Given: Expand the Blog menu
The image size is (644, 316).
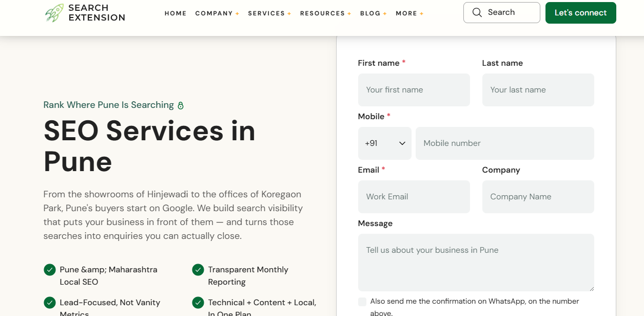Looking at the screenshot, I should tap(374, 13).
